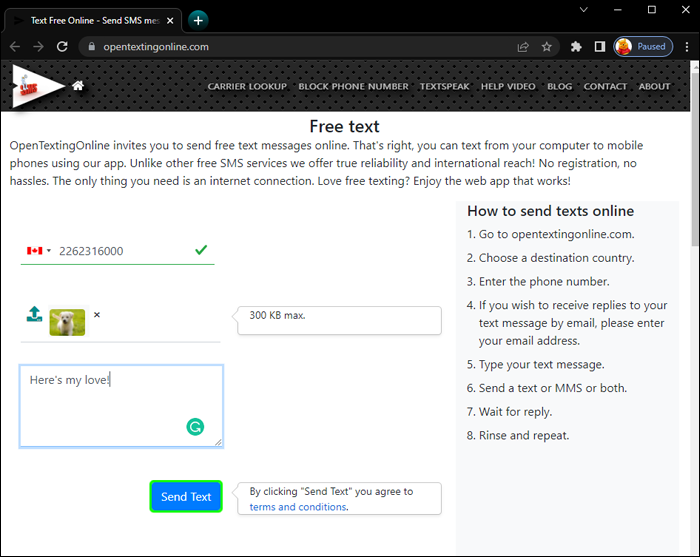The height and width of the screenshot is (557, 700).
Task: Open BLOG menu item
Action: click(559, 87)
